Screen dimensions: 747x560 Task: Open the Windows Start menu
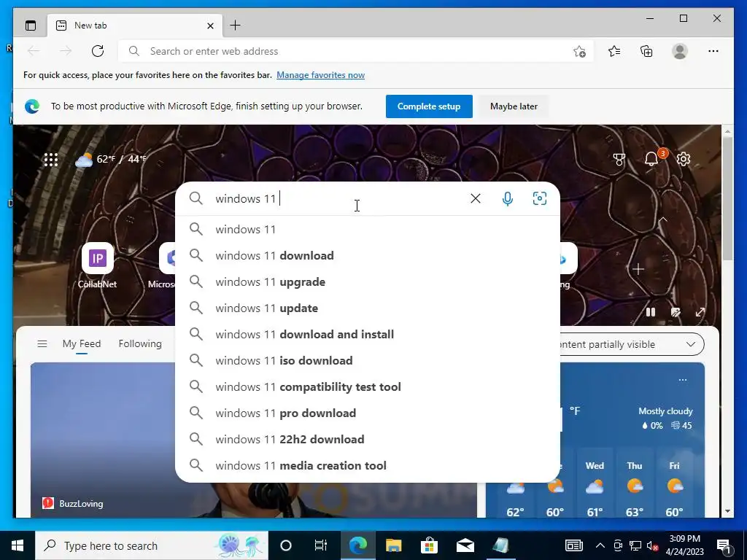(18, 545)
